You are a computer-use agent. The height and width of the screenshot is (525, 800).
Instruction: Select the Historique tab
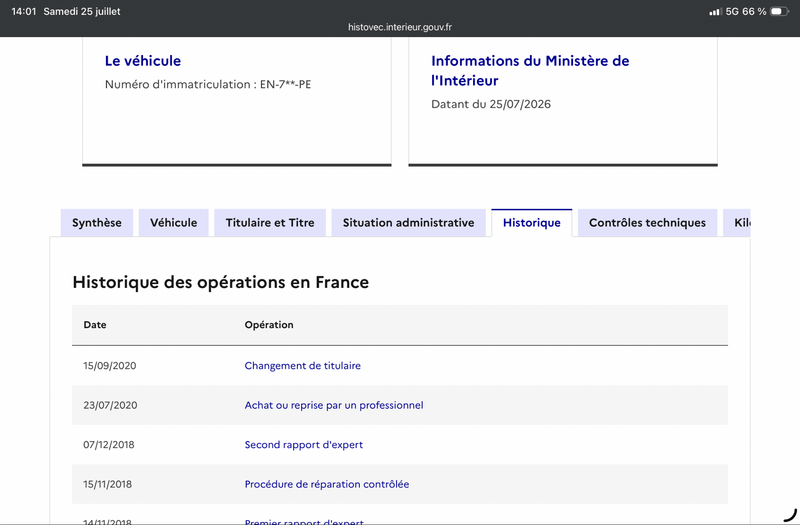[x=532, y=223]
